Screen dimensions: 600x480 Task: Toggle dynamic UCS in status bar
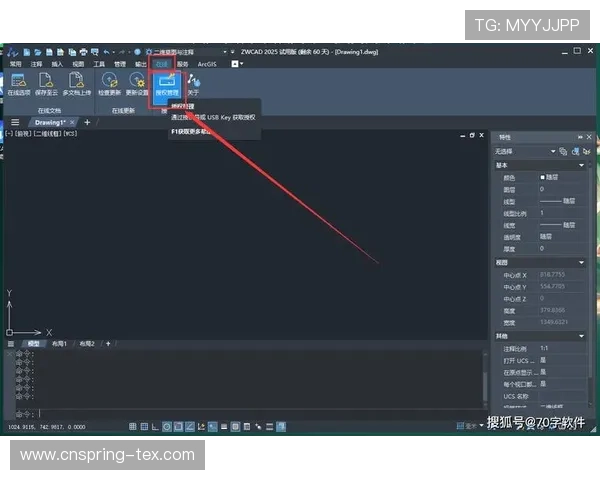201,426
